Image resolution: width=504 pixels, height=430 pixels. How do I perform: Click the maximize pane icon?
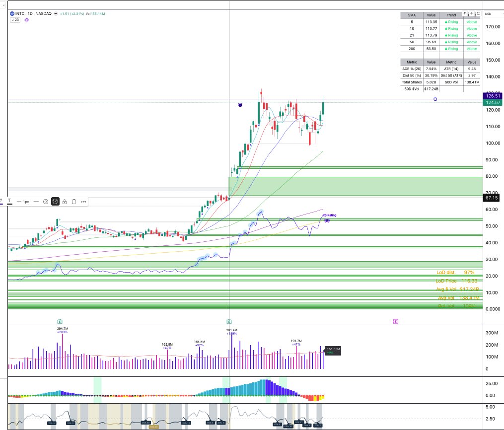(x=478, y=13)
